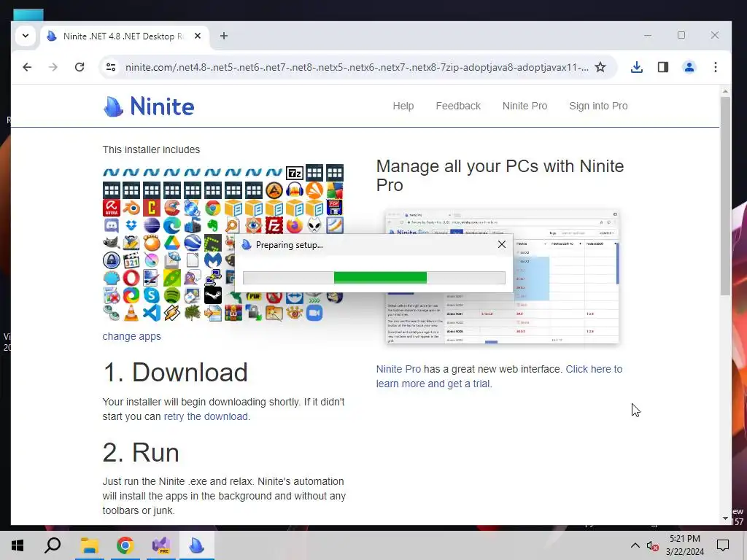Click the page vertical scrollbar thumb
Screen dimensions: 747x560
(x=724, y=196)
